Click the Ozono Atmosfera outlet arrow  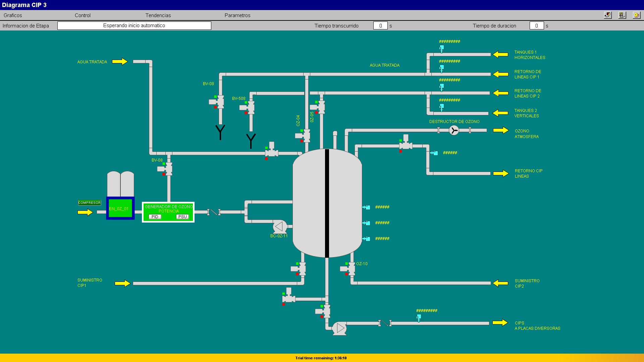pyautogui.click(x=501, y=130)
